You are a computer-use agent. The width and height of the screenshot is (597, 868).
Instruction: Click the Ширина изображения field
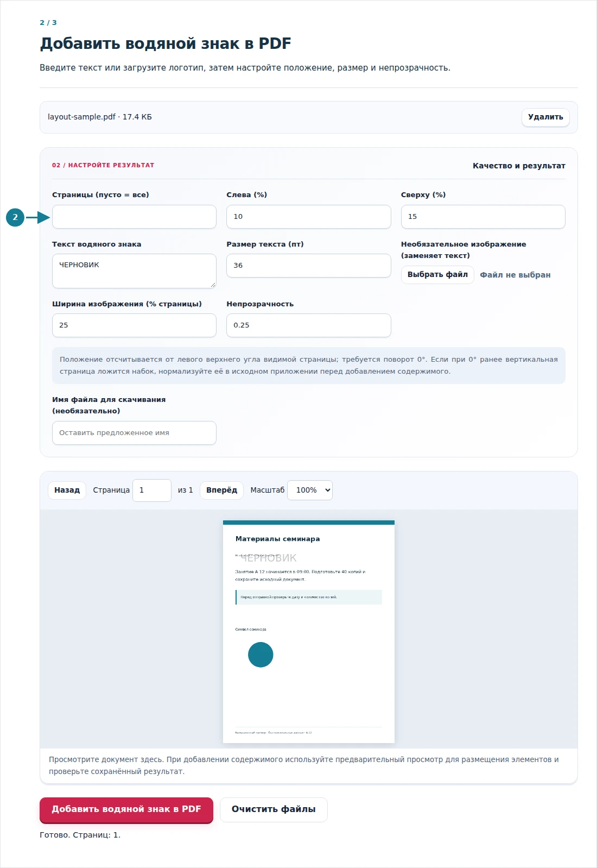(134, 325)
